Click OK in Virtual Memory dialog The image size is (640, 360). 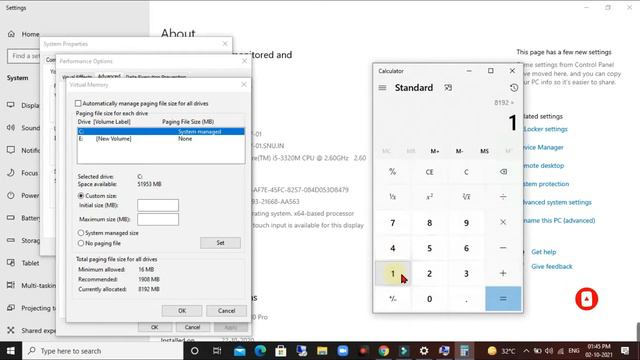(182, 311)
